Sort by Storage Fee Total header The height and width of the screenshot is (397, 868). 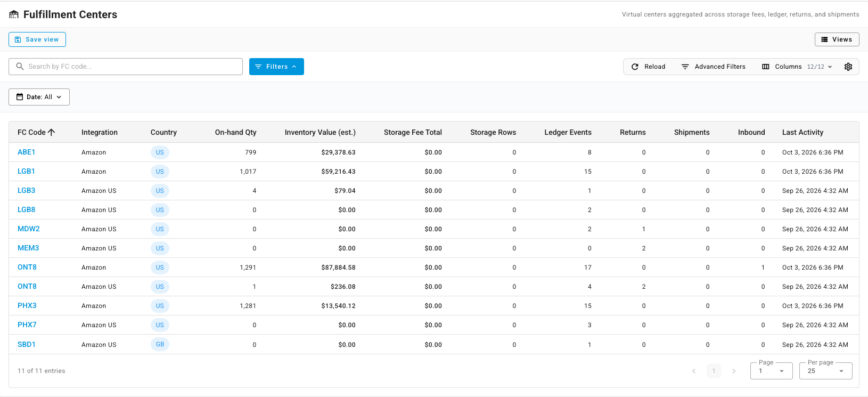[413, 132]
